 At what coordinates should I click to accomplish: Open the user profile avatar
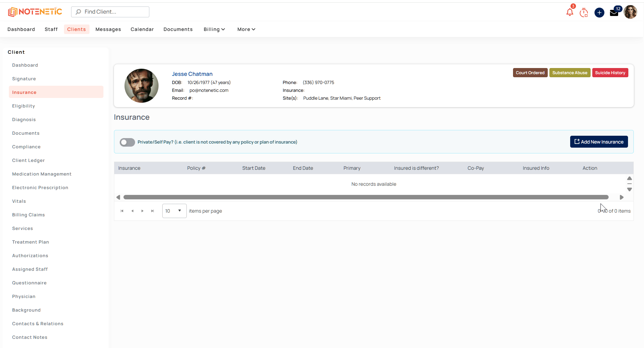630,12
